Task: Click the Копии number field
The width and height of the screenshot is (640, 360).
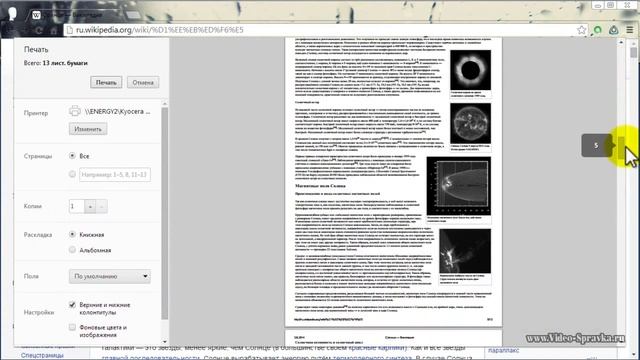Action: (77, 206)
